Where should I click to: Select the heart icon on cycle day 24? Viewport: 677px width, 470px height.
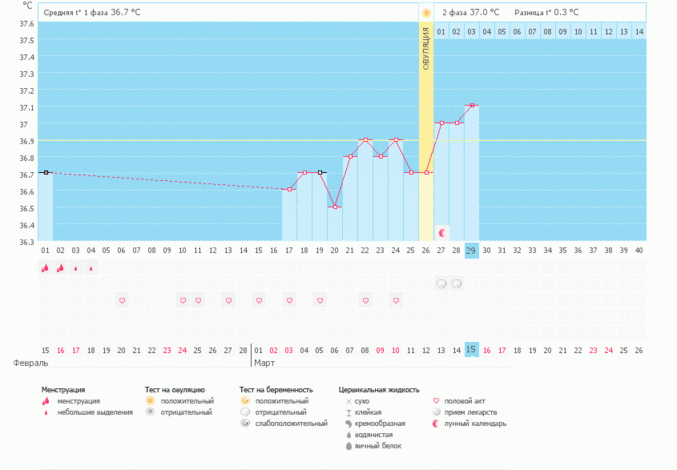396,300
